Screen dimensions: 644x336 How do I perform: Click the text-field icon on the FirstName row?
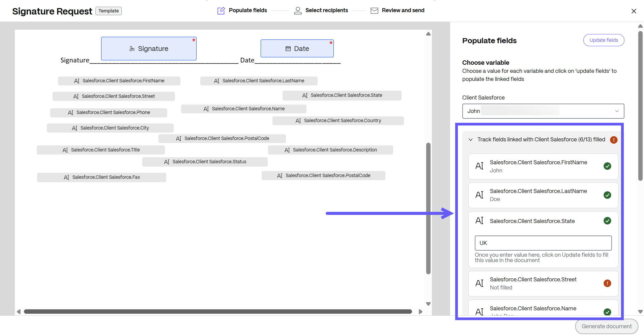click(479, 166)
